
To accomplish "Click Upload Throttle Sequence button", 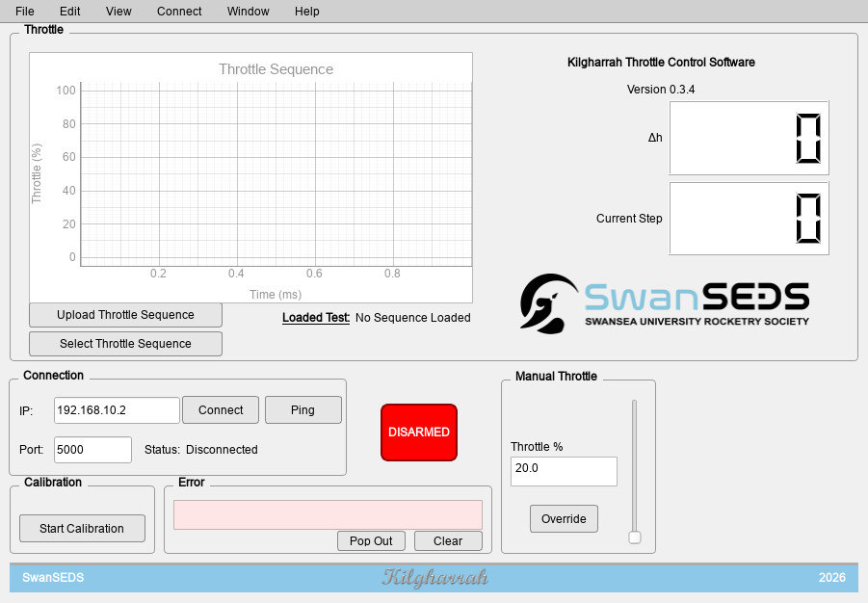I will [125, 315].
